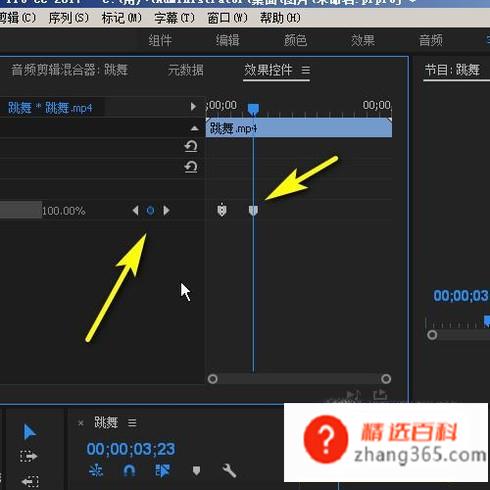
Task: Switch to the 效果 workspace
Action: (x=363, y=41)
